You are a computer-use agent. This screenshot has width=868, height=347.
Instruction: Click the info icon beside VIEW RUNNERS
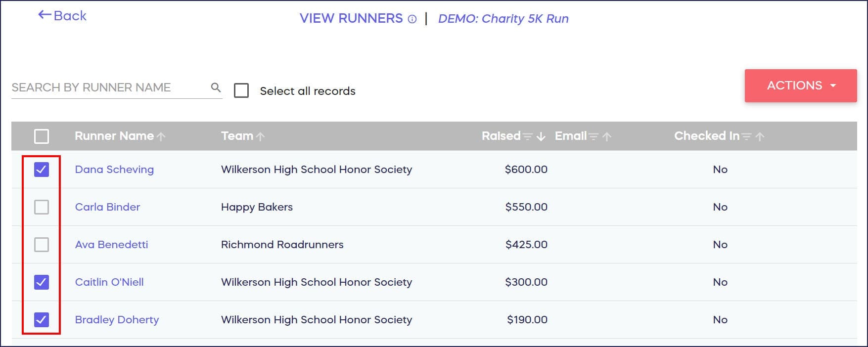pos(412,19)
